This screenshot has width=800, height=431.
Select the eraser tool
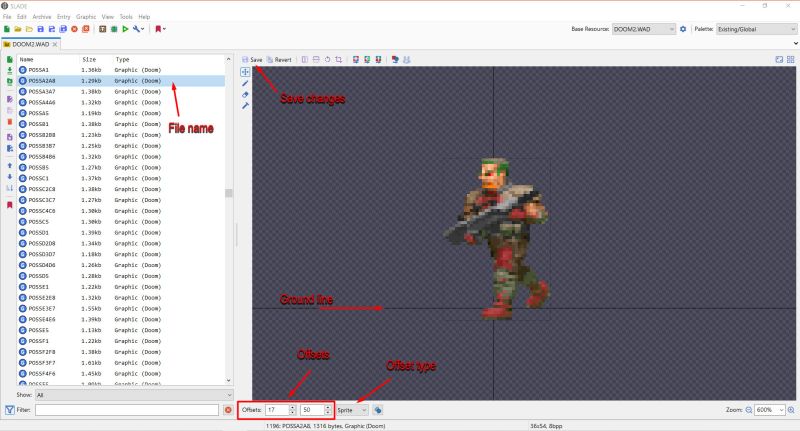tap(245, 94)
